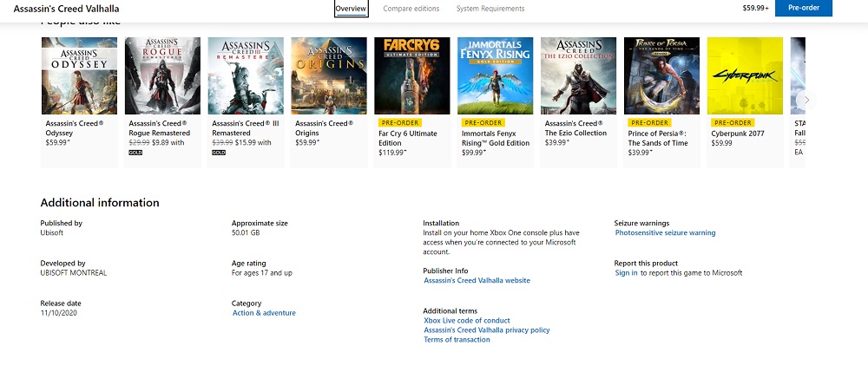Click Sign in to report product
868x385 pixels.
pos(626,273)
